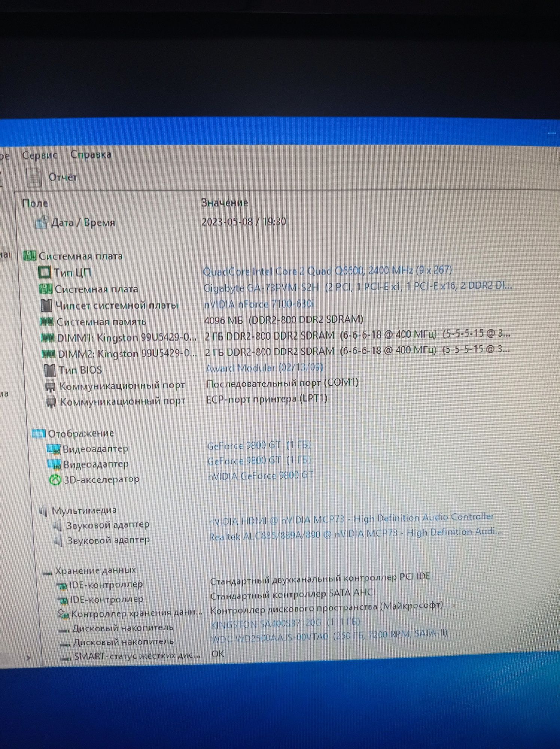
Task: Select the Хранение данных group label
Action: coord(95,570)
